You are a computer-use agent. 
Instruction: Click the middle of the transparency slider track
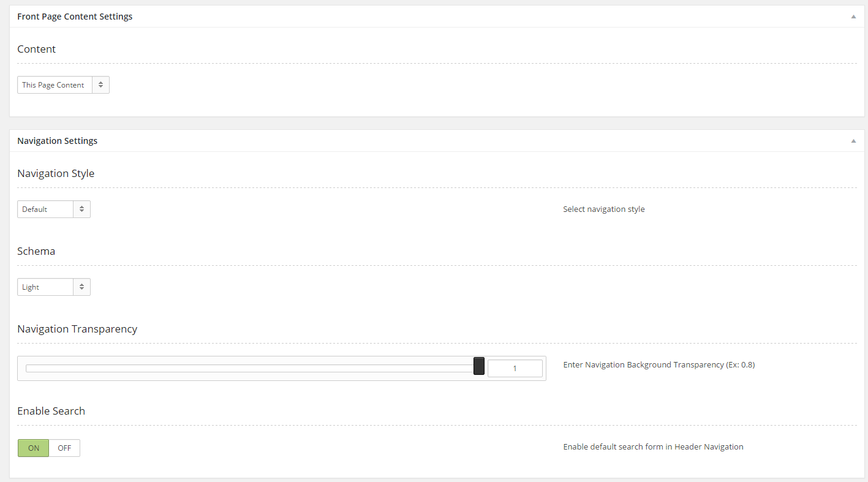tap(251, 368)
